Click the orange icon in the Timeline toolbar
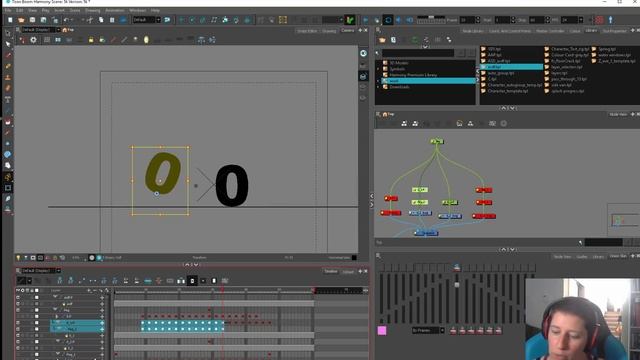640x360 pixels. tap(159, 280)
